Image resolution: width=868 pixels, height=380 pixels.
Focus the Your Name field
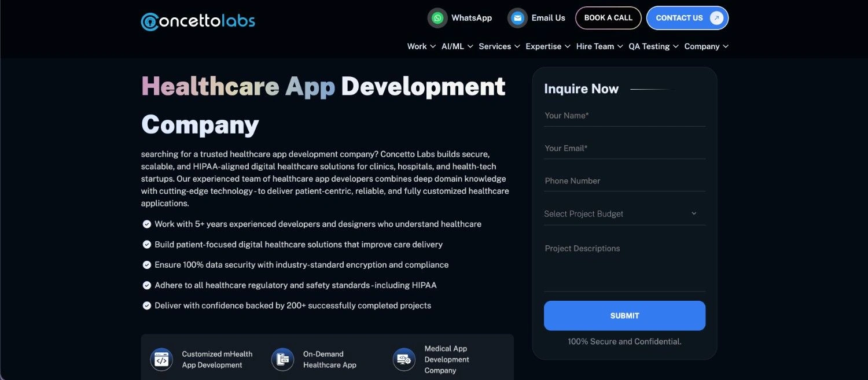[624, 116]
